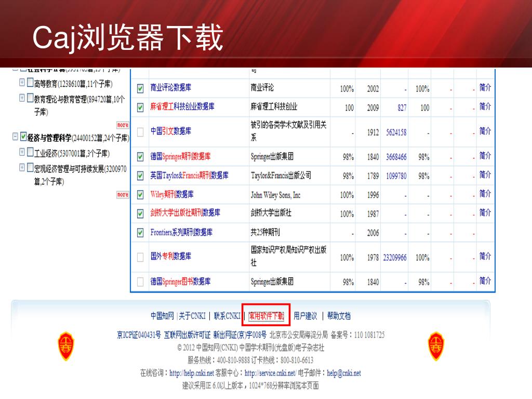Viewport: 532px width, 399px height.
Task: Click 简介 for the 中国引文数据库 row
Action: click(485, 131)
